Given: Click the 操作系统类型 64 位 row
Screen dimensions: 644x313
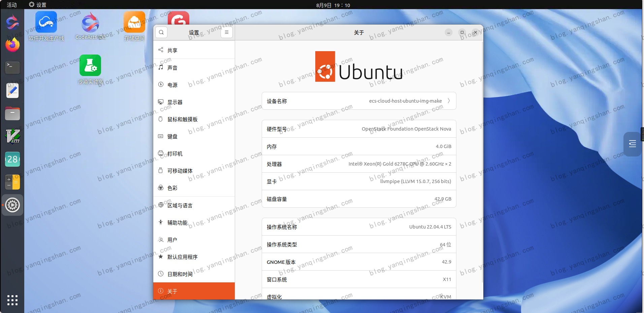Looking at the screenshot, I should click(359, 244).
